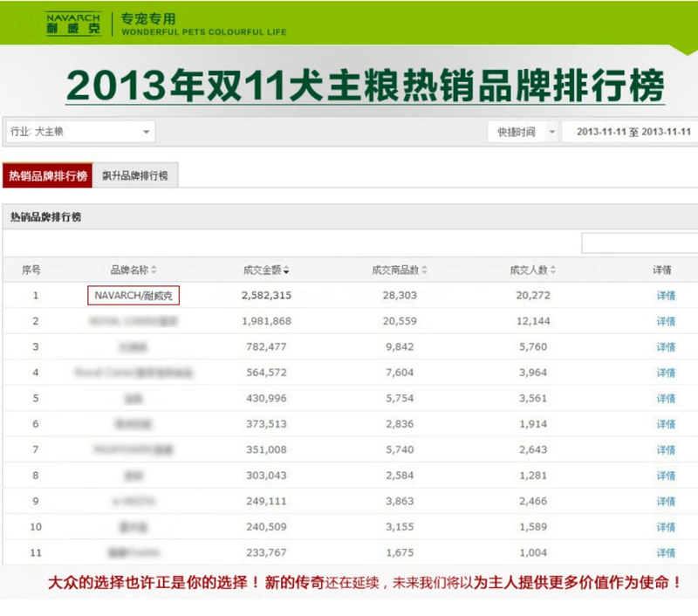
Task: Click the product count 1,675
Action: coord(400,553)
